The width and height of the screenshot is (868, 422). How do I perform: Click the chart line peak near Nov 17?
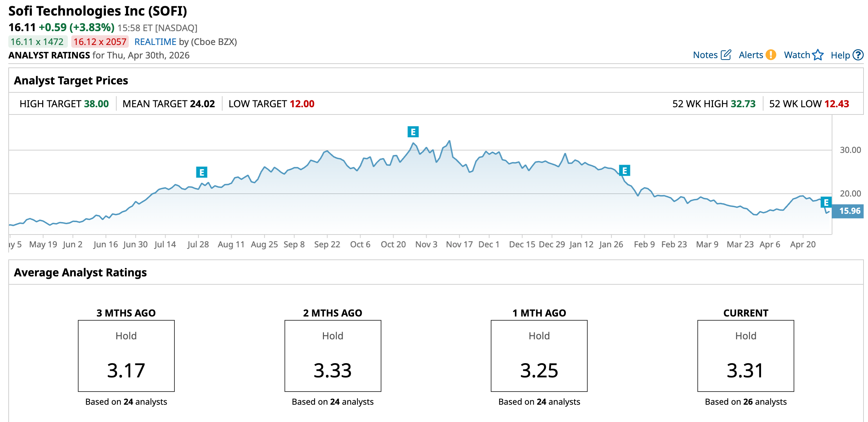coord(449,141)
